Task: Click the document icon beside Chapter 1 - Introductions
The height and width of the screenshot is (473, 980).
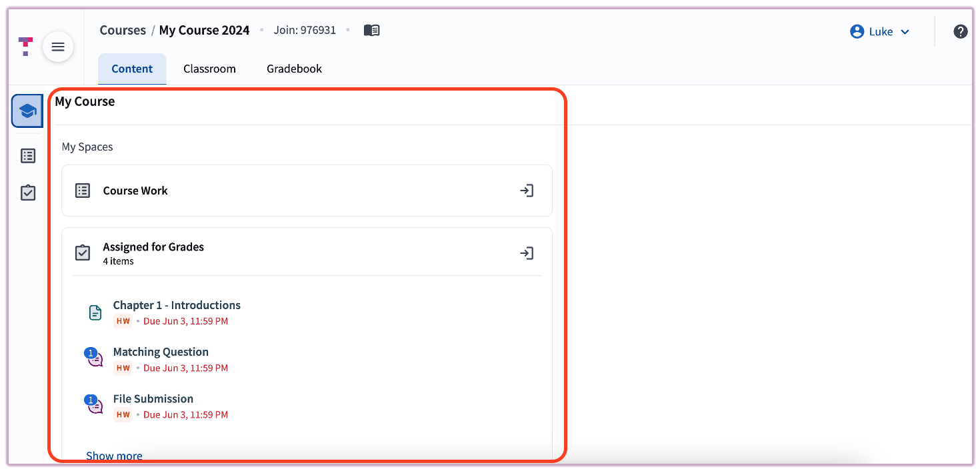Action: tap(95, 312)
